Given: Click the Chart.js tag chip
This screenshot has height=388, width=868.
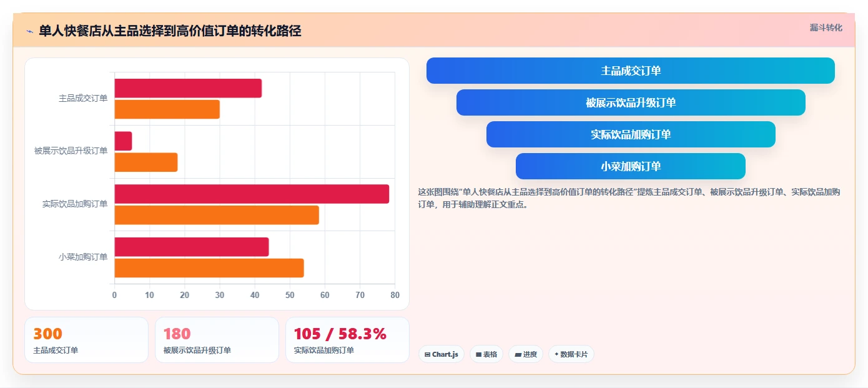Looking at the screenshot, I should [441, 354].
